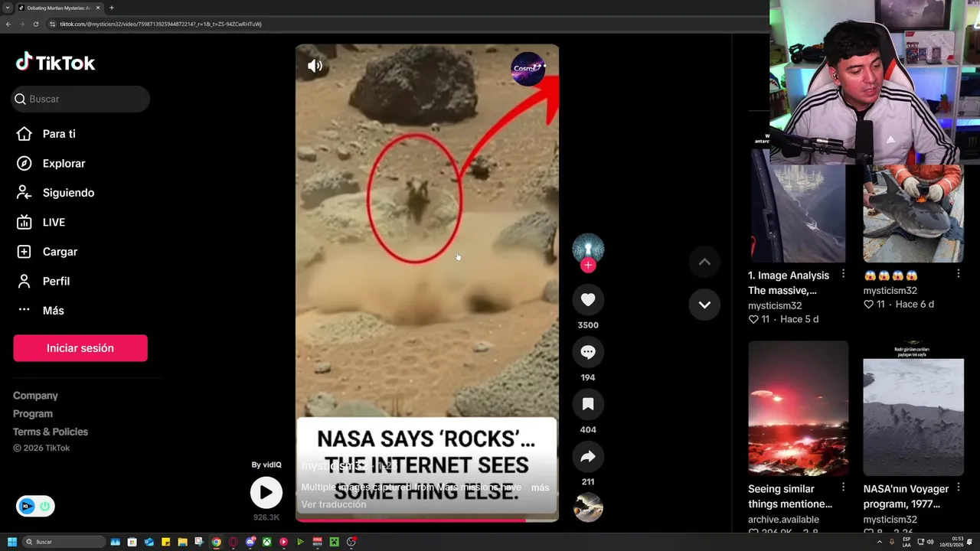Open the vidIQ extension badge bottom-left
The image size is (980, 551).
pos(35,506)
